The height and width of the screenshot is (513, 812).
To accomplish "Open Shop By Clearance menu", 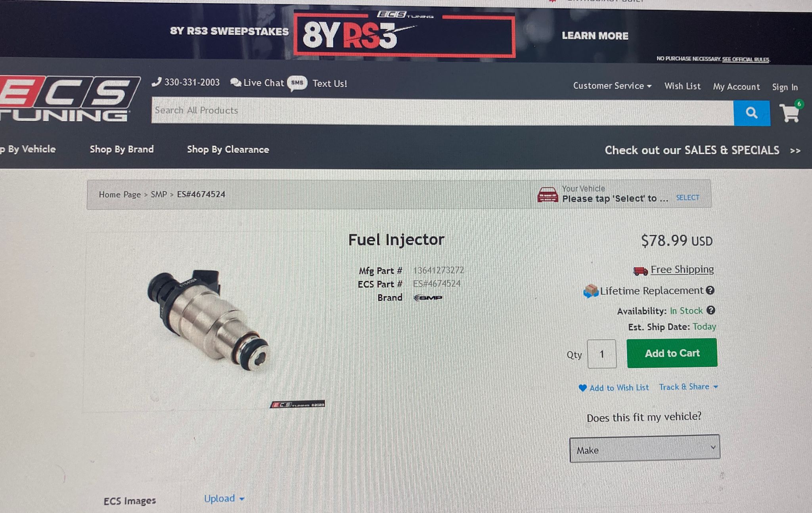I will 228,149.
